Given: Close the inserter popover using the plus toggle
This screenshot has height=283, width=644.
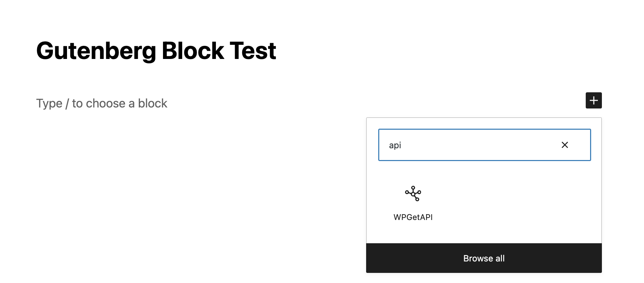Looking at the screenshot, I should point(593,100).
